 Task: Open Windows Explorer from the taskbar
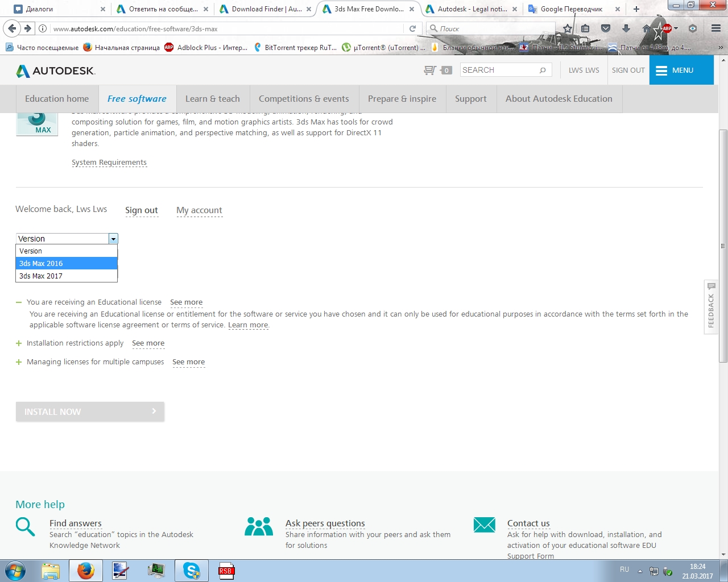pyautogui.click(x=51, y=571)
